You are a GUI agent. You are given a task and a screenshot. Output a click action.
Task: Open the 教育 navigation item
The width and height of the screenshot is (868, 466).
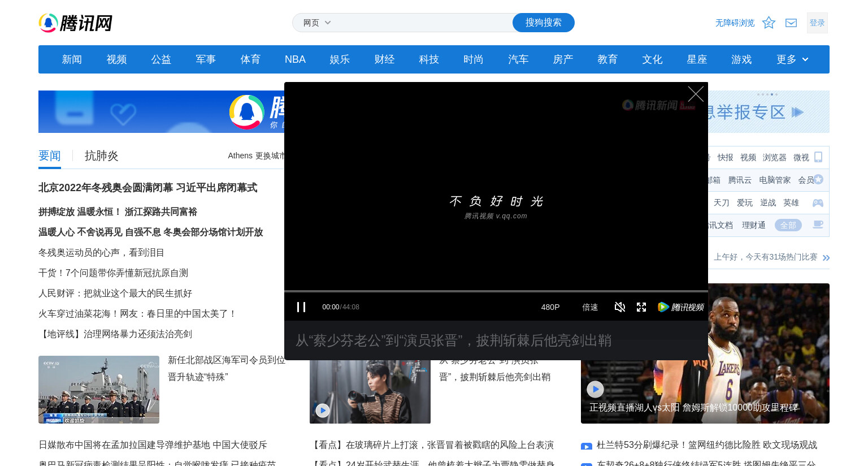(x=607, y=59)
